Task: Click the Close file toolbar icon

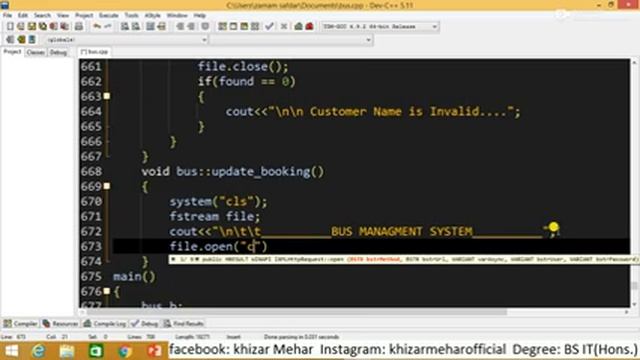Action: pos(53,27)
